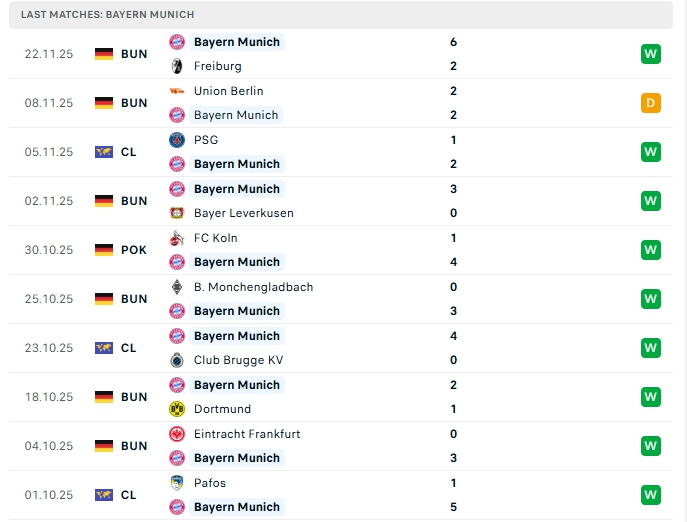The image size is (687, 522).
Task: Click the Pafos club crest
Action: [x=177, y=483]
